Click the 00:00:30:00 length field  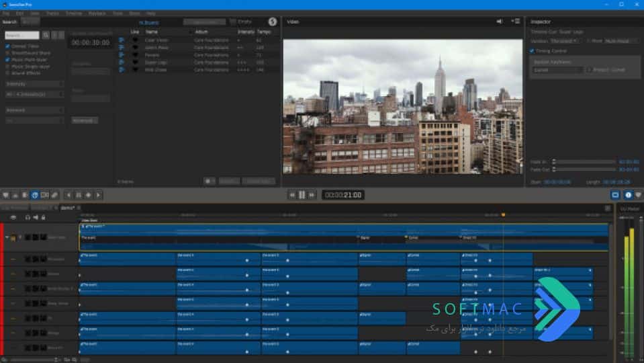(x=91, y=42)
